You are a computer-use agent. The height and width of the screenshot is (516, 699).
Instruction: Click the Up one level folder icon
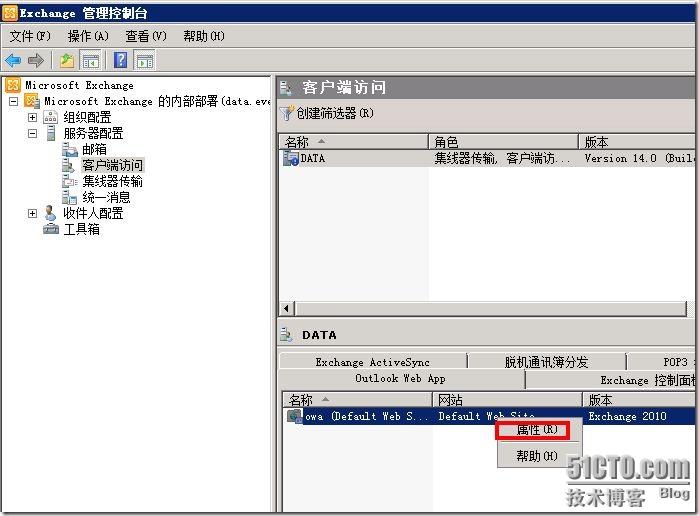pos(67,60)
